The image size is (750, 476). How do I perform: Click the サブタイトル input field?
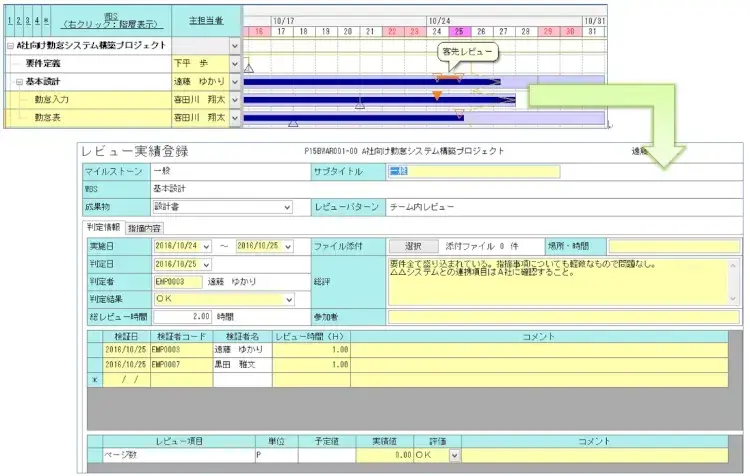pyautogui.click(x=474, y=171)
